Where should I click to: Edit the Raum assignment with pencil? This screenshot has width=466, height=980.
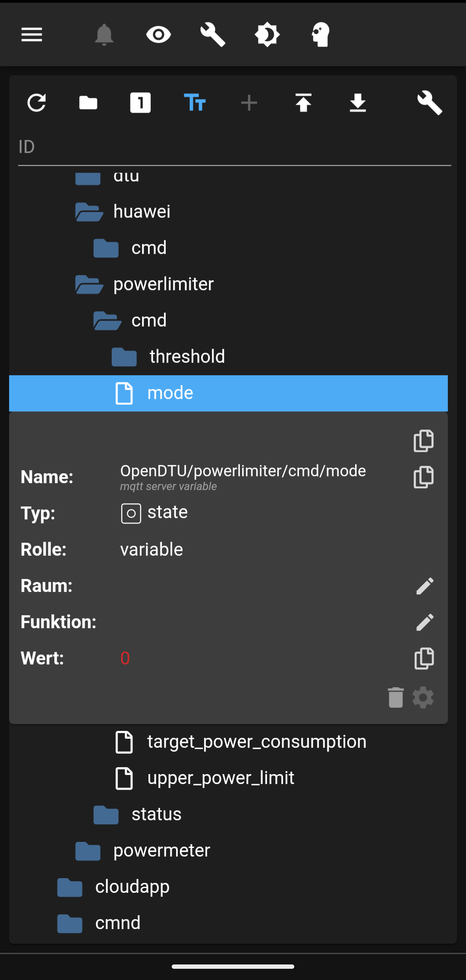[425, 586]
